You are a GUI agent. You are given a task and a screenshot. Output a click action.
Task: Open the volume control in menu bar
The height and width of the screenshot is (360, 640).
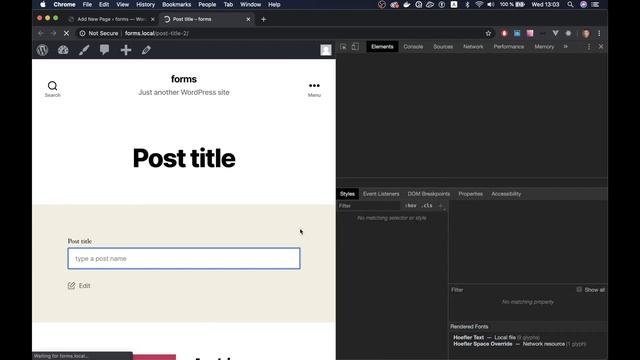tap(491, 4)
